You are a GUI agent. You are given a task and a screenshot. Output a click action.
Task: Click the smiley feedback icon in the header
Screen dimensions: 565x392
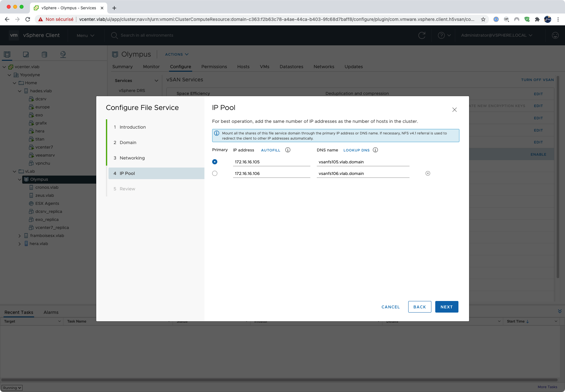point(555,35)
